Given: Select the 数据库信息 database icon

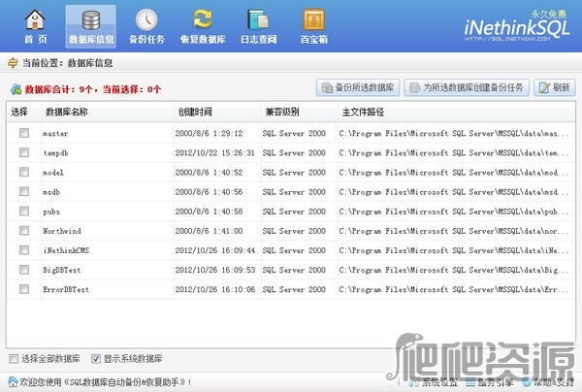Looking at the screenshot, I should (91, 20).
